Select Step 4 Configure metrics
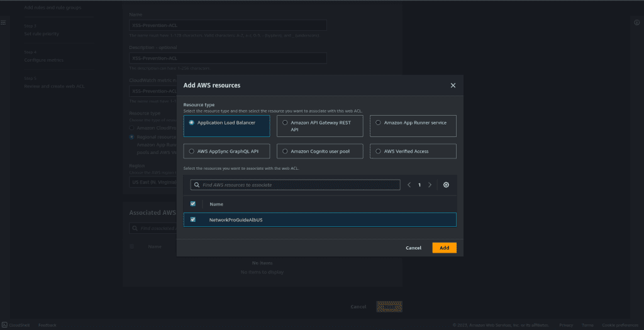 [x=44, y=60]
